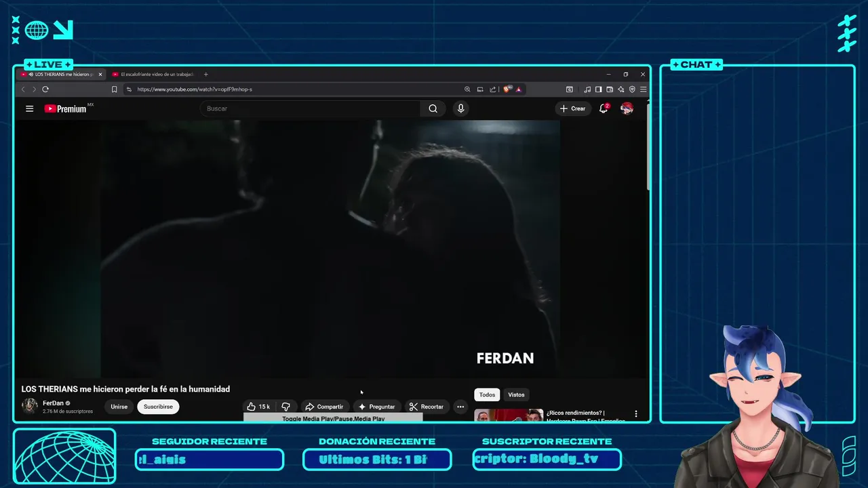Click the Ricos rendimientos video title

pyautogui.click(x=586, y=415)
